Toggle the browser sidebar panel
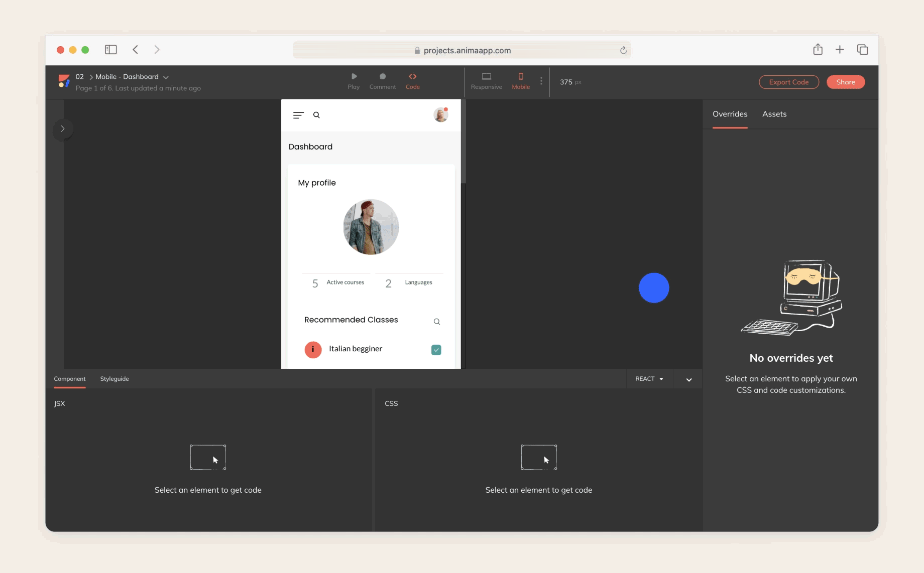This screenshot has height=573, width=924. [110, 50]
